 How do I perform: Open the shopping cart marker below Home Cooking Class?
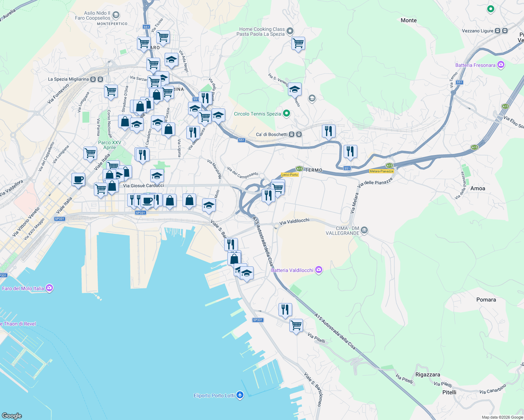(298, 44)
